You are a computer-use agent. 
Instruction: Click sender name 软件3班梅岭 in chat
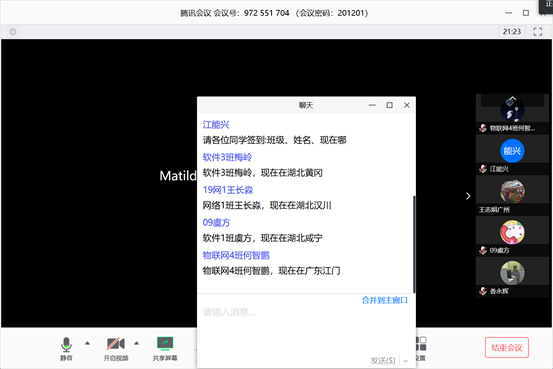point(227,157)
